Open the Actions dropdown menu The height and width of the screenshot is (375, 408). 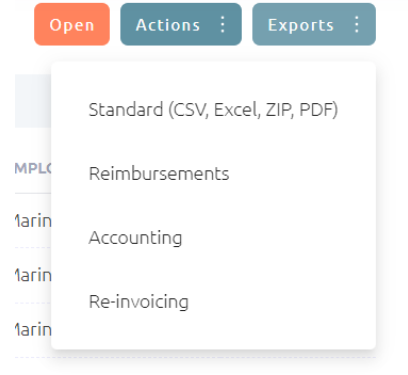(181, 24)
